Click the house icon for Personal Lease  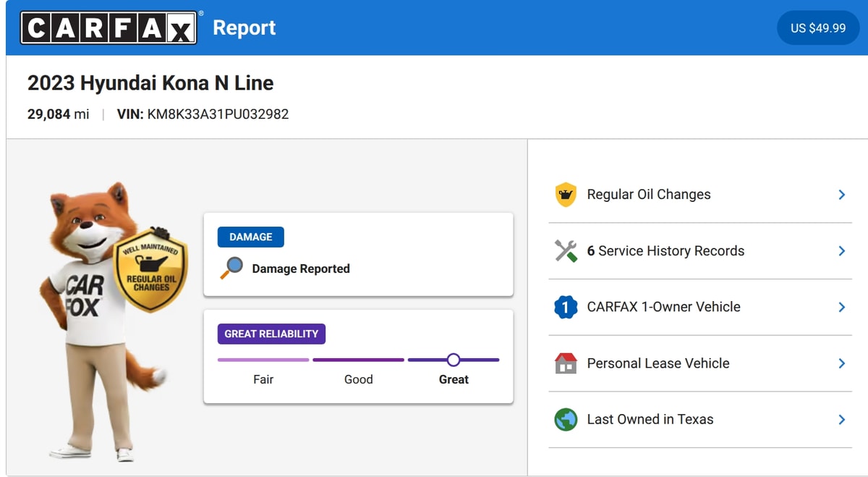click(x=566, y=363)
